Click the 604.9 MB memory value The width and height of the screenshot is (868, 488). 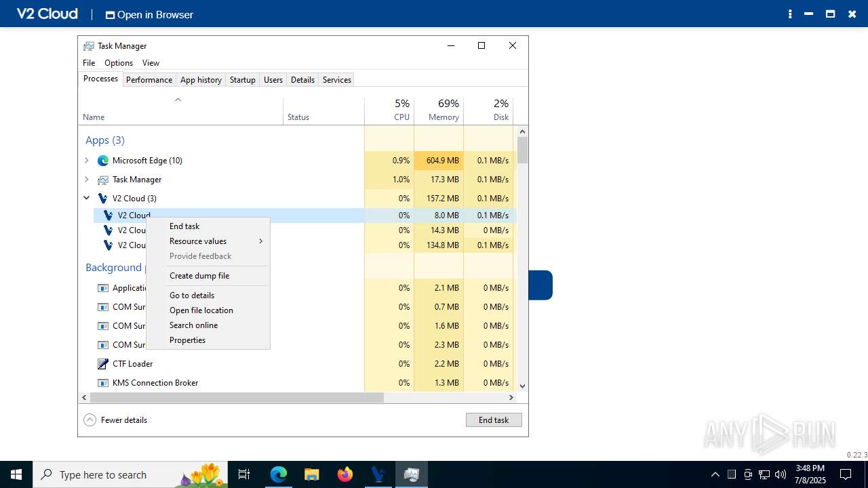pos(439,161)
